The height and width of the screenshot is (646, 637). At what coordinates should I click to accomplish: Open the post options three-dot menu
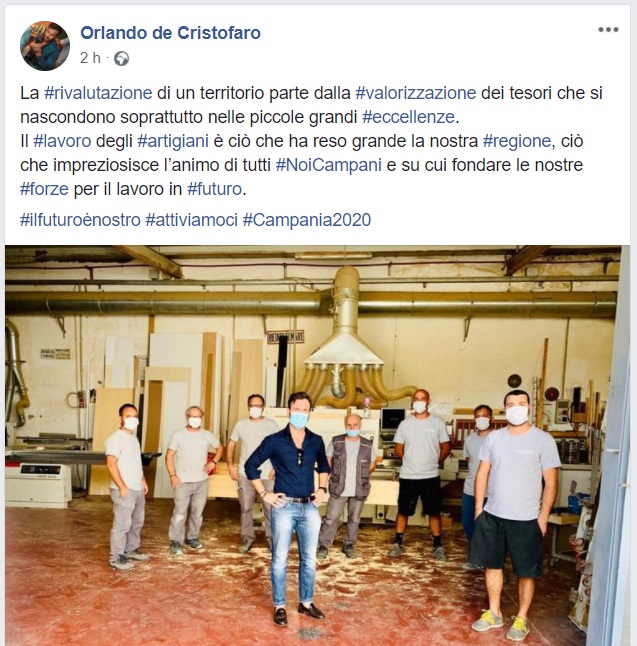pyautogui.click(x=608, y=30)
